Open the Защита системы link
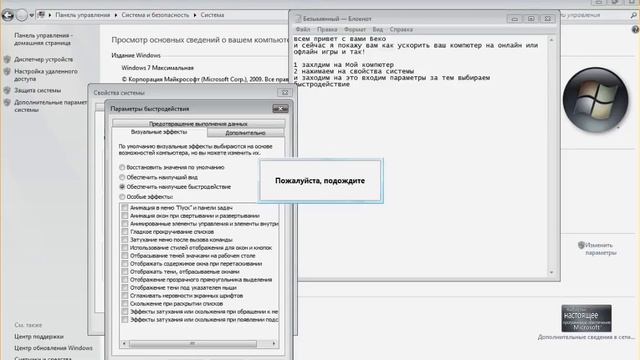The image size is (640, 360). 38,90
